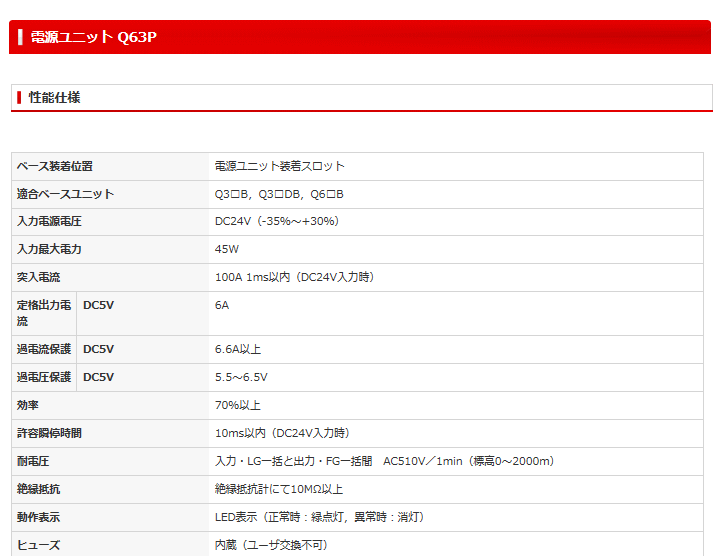Select the value 電源ユニット装着スロット
The height and width of the screenshot is (556, 715).
pos(280,166)
